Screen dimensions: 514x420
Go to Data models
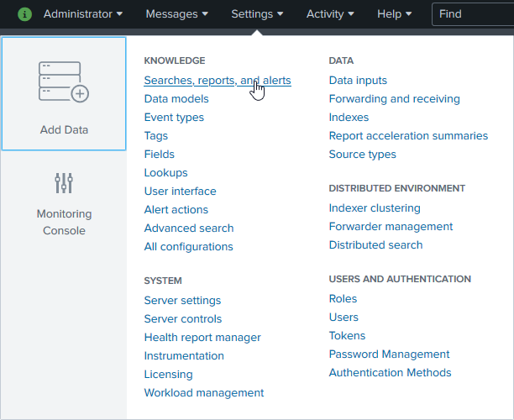point(176,98)
